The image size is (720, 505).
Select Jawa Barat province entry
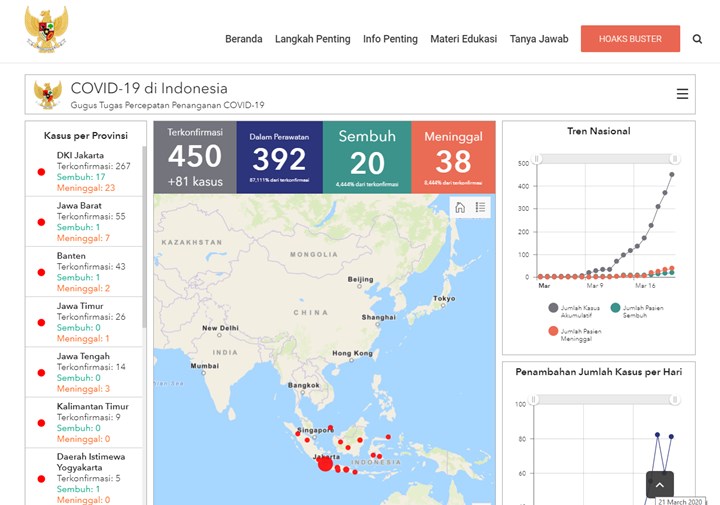pos(84,222)
